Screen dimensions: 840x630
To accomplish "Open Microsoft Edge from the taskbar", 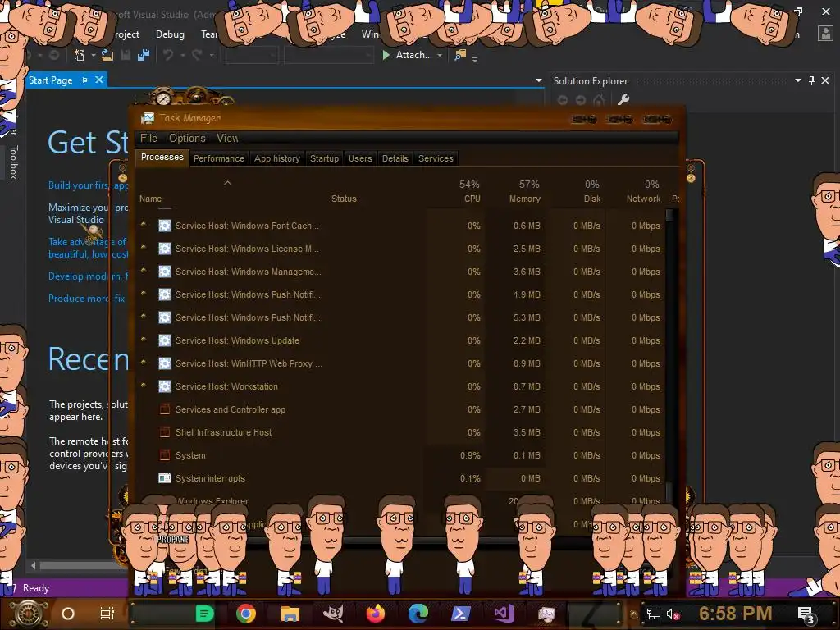I will click(x=418, y=614).
